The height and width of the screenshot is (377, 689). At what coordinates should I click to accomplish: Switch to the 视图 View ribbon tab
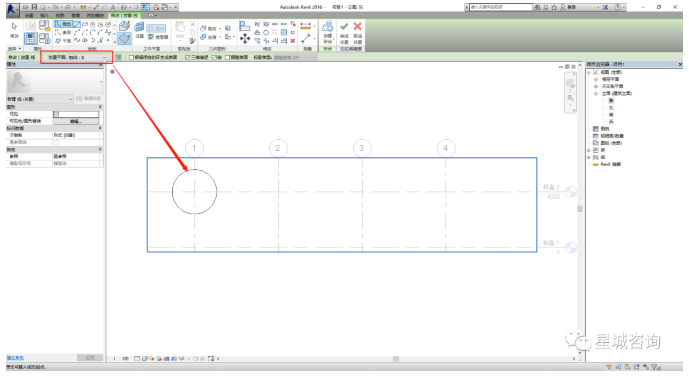tap(60, 15)
